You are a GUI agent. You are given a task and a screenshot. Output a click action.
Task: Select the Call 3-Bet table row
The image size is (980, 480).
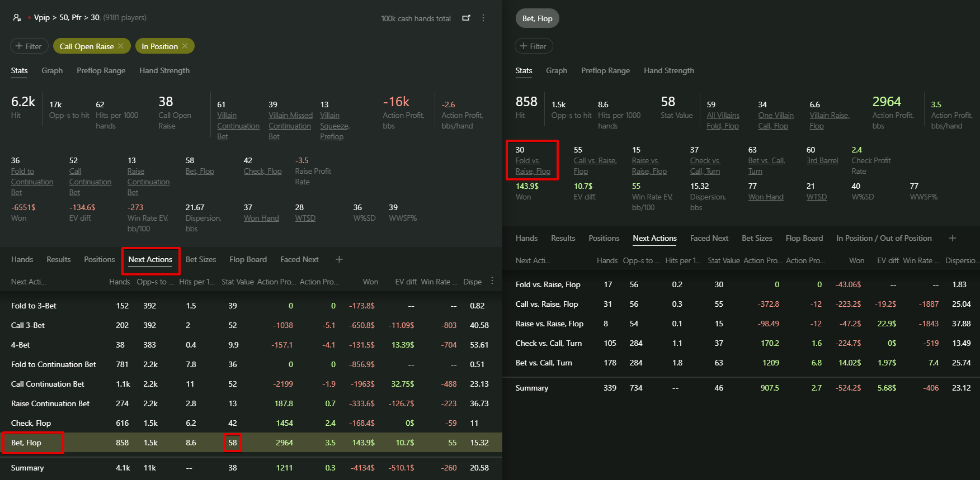(x=251, y=325)
